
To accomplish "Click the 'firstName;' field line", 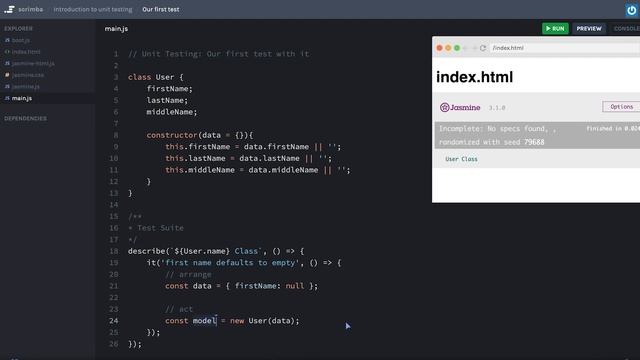I will click(169, 89).
